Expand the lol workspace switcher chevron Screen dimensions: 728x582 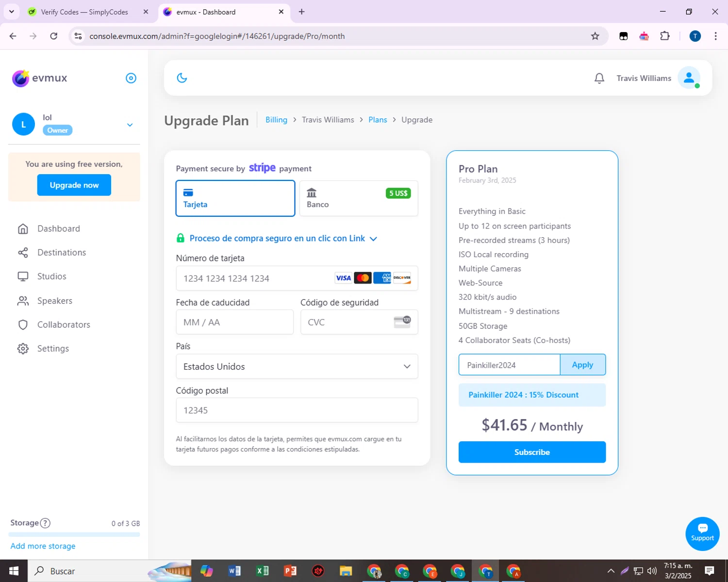pyautogui.click(x=130, y=125)
